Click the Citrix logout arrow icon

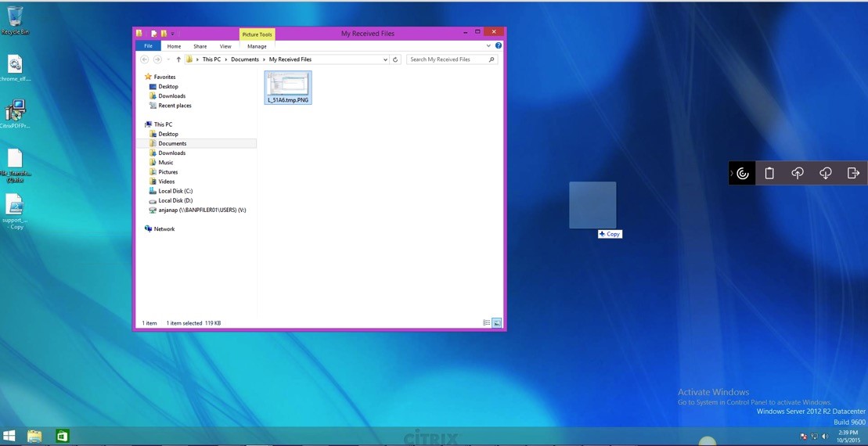click(x=853, y=173)
